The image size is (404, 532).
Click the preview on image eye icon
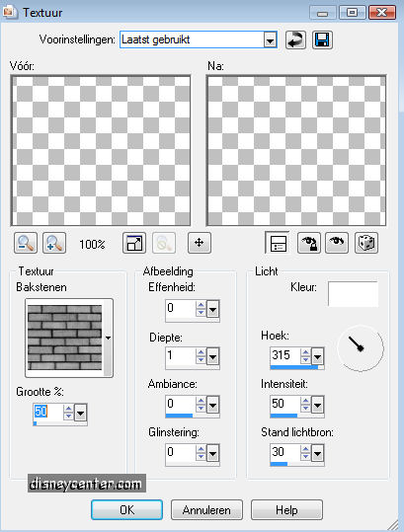[x=337, y=243]
